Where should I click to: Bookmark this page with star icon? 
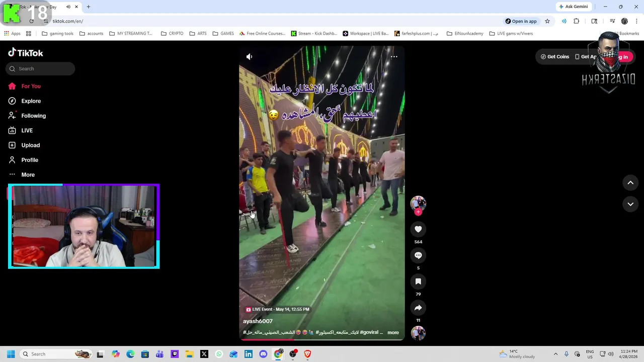click(x=547, y=21)
